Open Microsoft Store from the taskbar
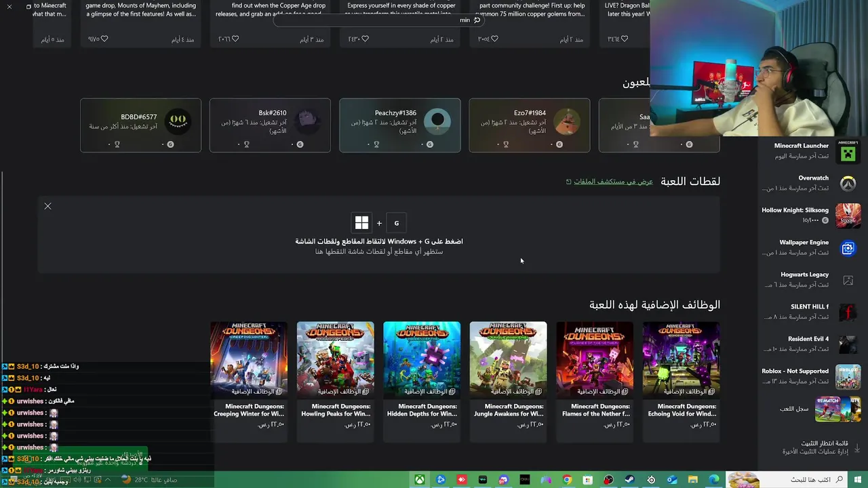The width and height of the screenshot is (868, 488). (x=588, y=480)
